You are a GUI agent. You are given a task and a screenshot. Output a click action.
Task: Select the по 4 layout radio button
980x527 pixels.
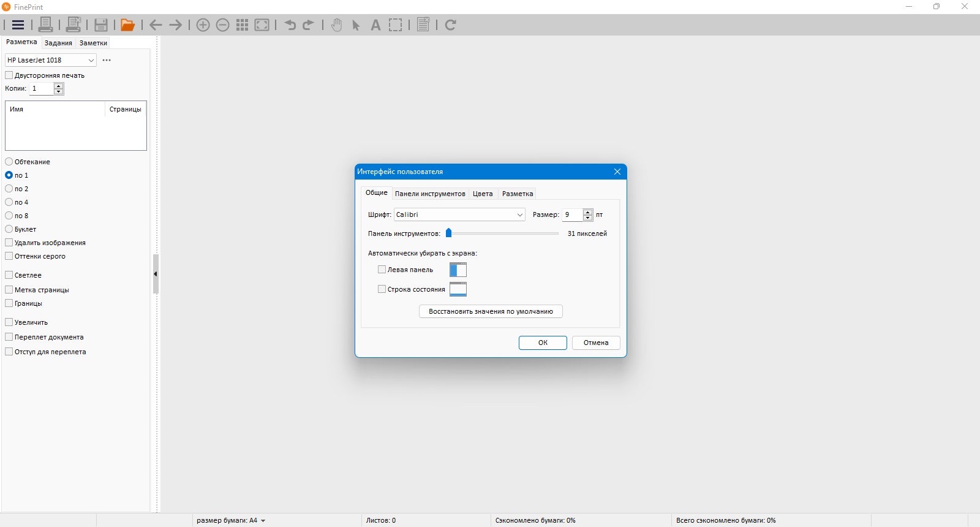[9, 202]
